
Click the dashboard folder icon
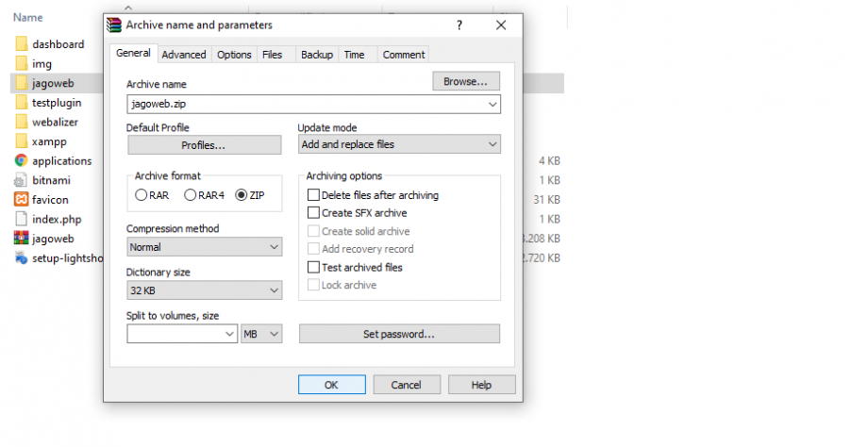(21, 43)
